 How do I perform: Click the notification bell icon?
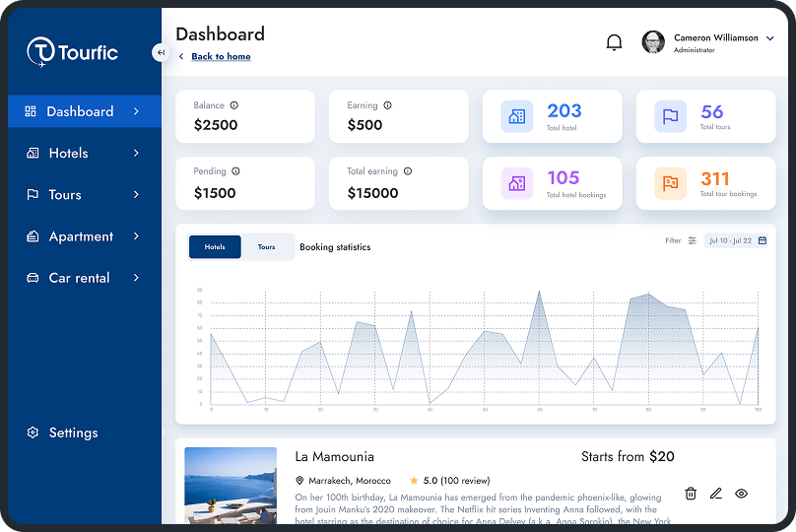click(x=614, y=42)
